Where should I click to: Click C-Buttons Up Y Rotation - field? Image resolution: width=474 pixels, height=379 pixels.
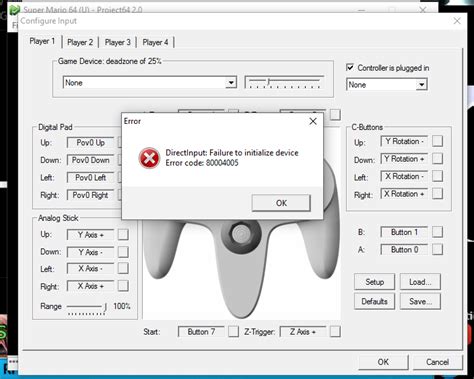[404, 141]
